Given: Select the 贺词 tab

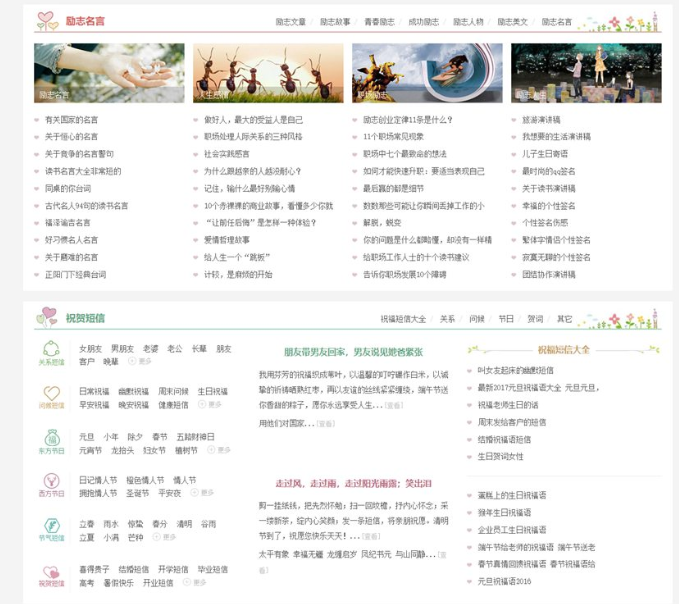Looking at the screenshot, I should 535,319.
